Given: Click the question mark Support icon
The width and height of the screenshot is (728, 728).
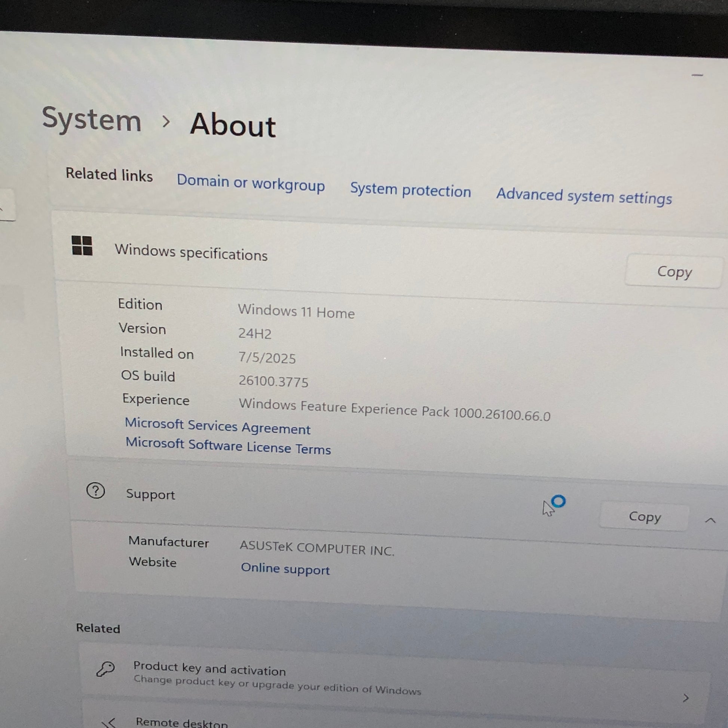Looking at the screenshot, I should click(96, 491).
